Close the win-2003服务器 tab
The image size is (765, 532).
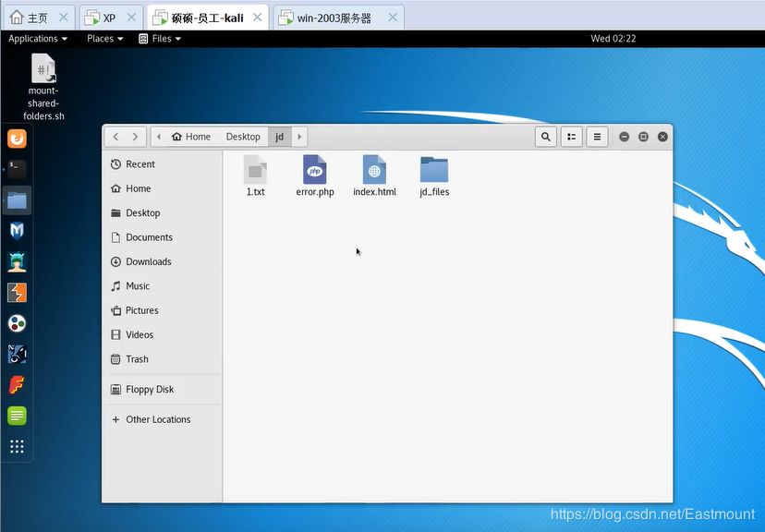[393, 18]
